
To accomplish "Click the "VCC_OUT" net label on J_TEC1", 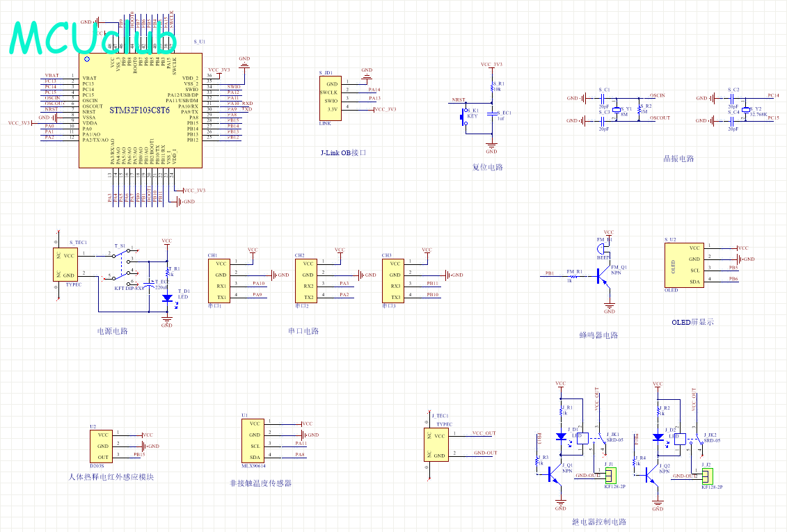I will [x=484, y=433].
